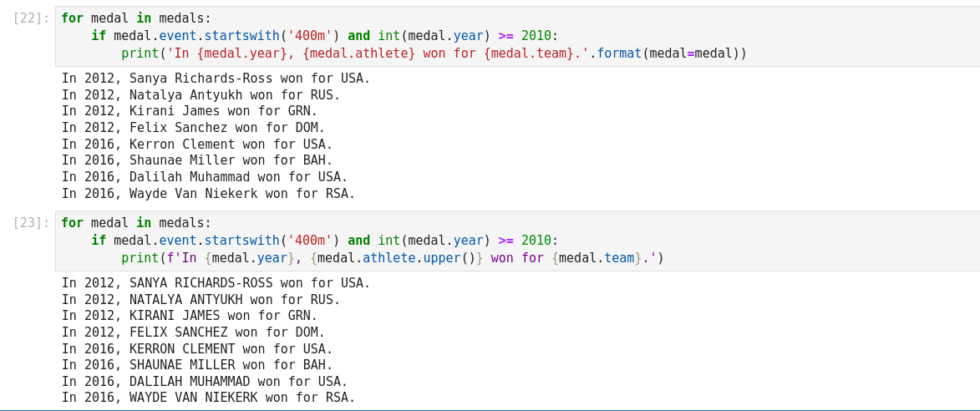Screen dimensions: 980x411
Task: Click output line 'WAYDE VAN NIEKERK won for RSA'
Action: pyautogui.click(x=208, y=398)
